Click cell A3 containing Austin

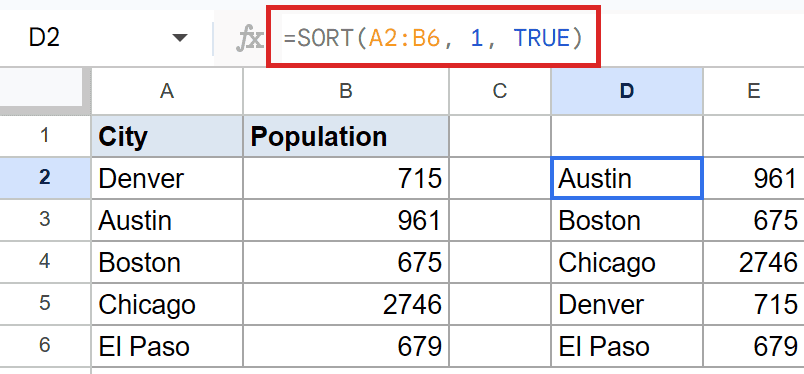[x=167, y=220]
